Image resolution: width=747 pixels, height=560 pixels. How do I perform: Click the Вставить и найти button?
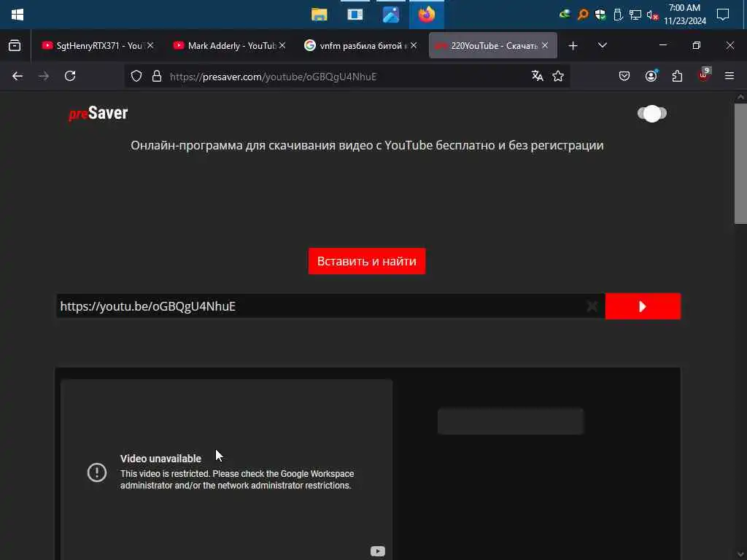pyautogui.click(x=367, y=261)
